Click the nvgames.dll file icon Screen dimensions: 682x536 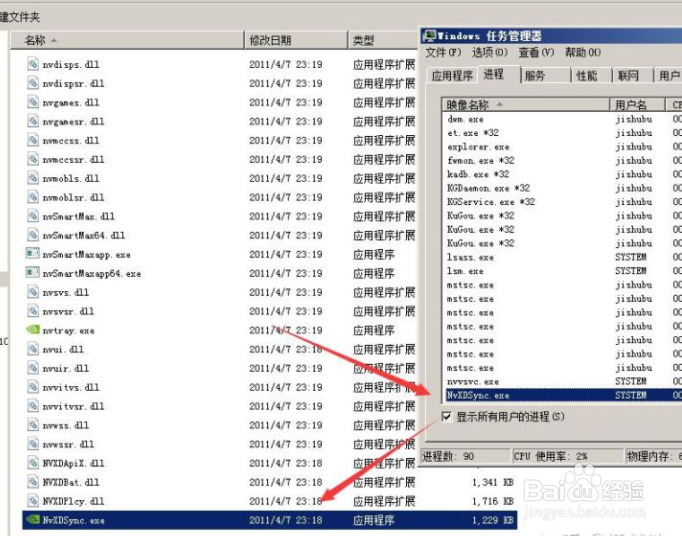33,102
